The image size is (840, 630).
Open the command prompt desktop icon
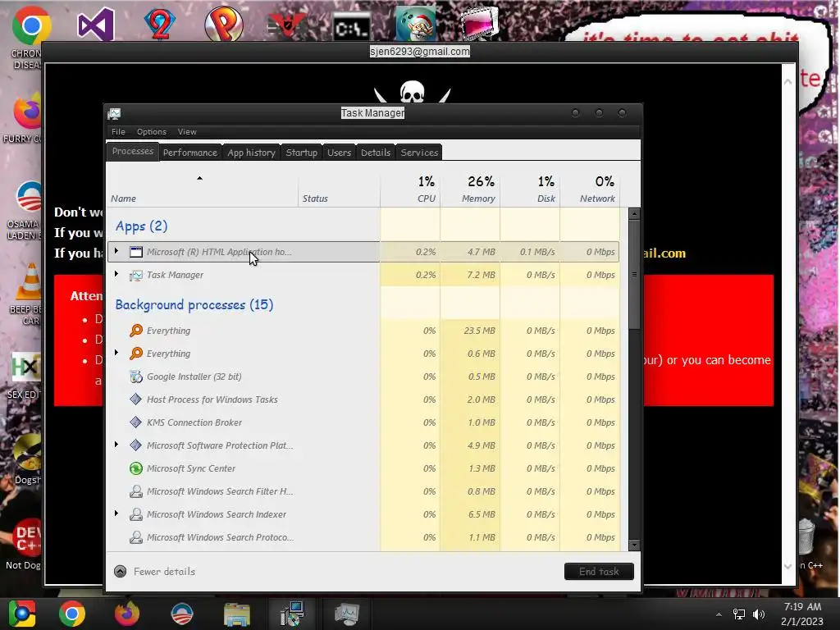point(351,27)
